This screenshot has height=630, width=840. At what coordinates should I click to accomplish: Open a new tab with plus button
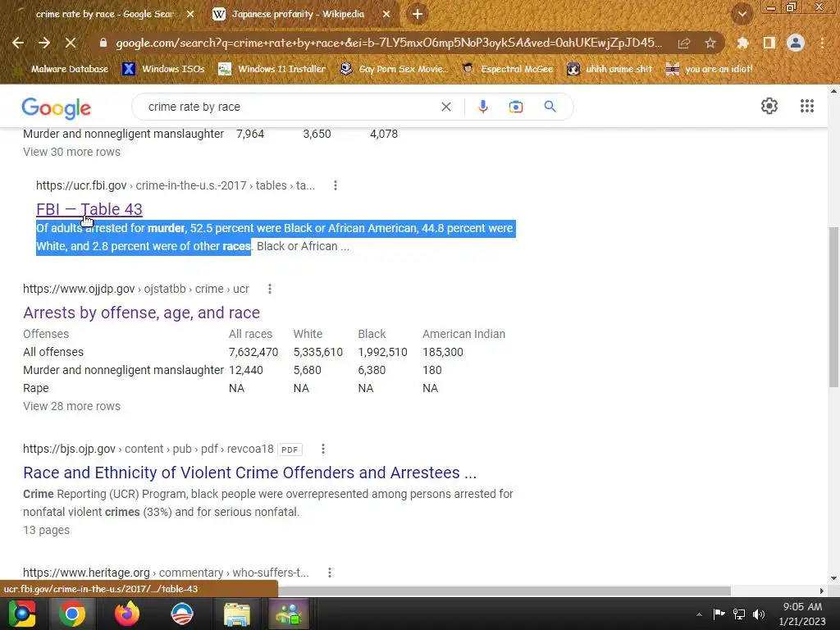(418, 15)
